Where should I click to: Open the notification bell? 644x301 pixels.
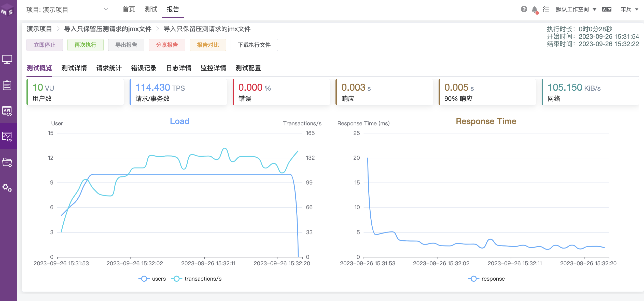[535, 9]
